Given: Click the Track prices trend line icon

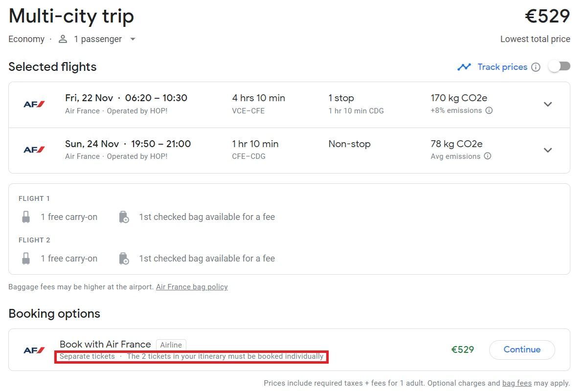Looking at the screenshot, I should click(464, 67).
